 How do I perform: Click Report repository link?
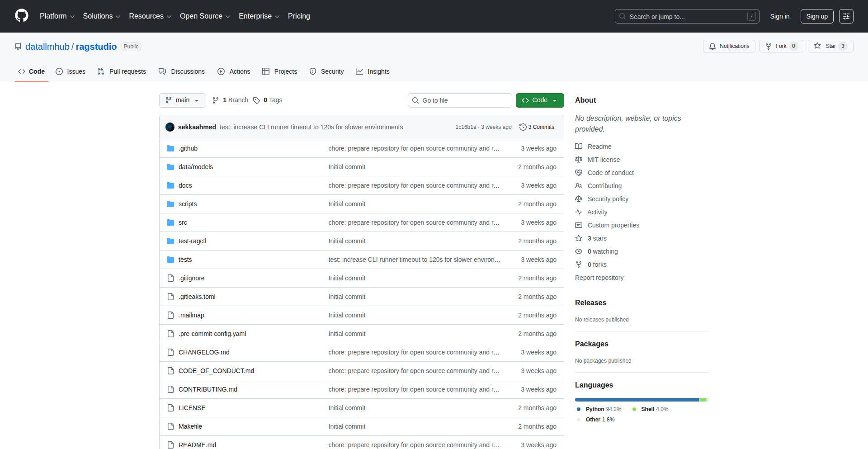[599, 278]
